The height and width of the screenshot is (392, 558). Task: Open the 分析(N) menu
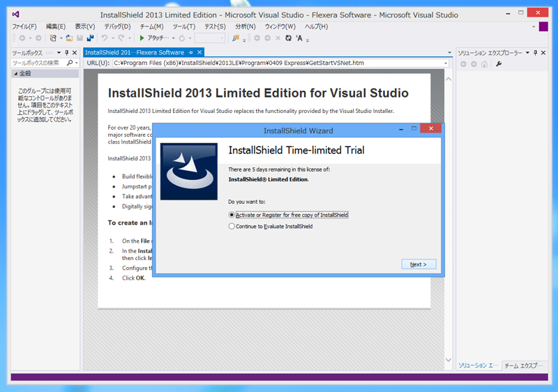246,27
